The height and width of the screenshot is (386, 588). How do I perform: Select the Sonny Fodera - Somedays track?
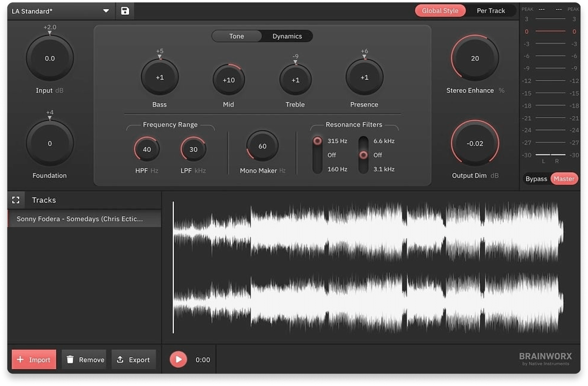[84, 219]
